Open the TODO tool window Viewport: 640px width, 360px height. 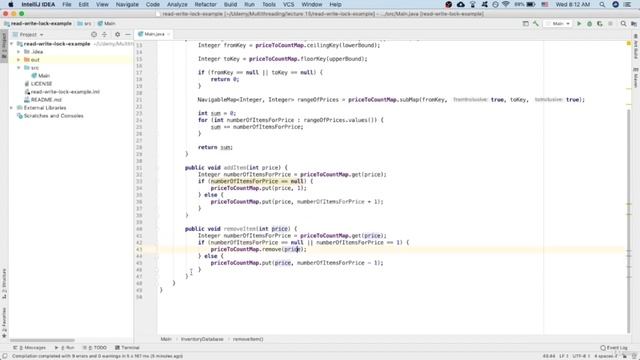pyautogui.click(x=95, y=348)
